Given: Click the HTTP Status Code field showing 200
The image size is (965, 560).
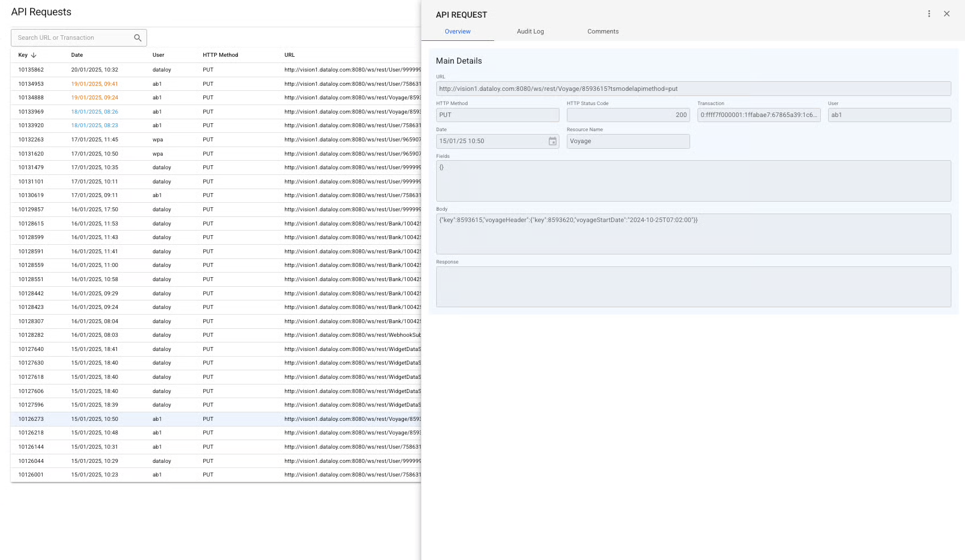Looking at the screenshot, I should coord(628,115).
